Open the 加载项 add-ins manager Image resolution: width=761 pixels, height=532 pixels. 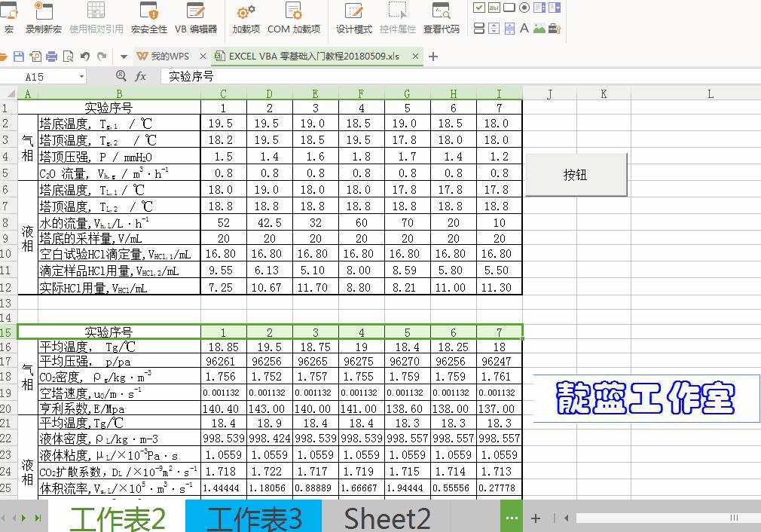pos(245,14)
